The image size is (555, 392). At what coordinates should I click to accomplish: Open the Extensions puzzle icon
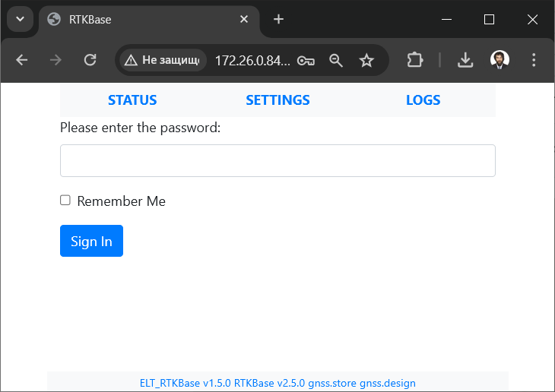click(414, 60)
